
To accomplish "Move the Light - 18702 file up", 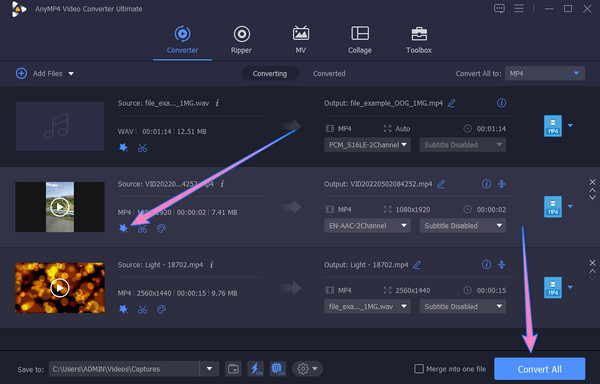I will click(592, 271).
